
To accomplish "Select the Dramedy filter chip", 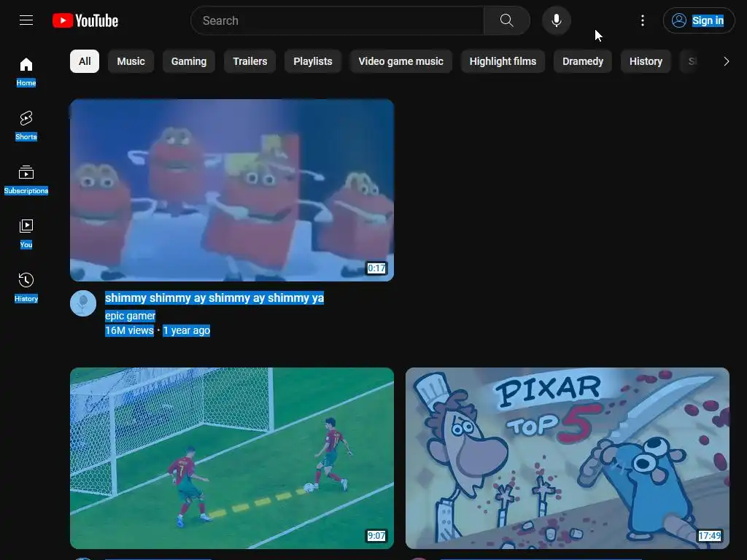I will click(x=583, y=61).
